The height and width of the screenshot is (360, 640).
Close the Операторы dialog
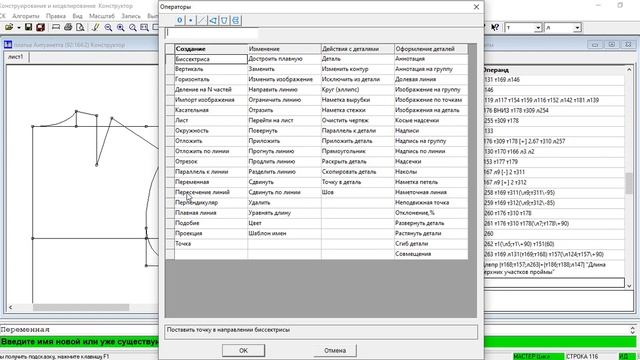pos(476,7)
